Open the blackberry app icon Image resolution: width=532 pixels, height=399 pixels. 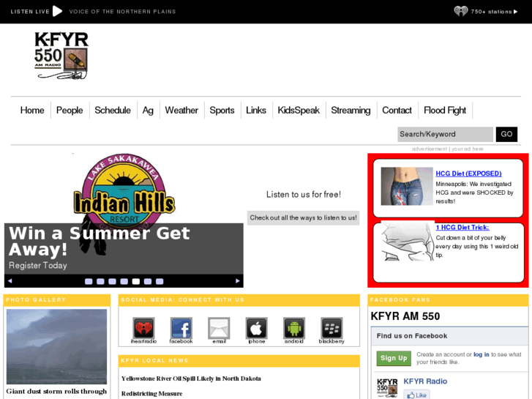pyautogui.click(x=331, y=328)
